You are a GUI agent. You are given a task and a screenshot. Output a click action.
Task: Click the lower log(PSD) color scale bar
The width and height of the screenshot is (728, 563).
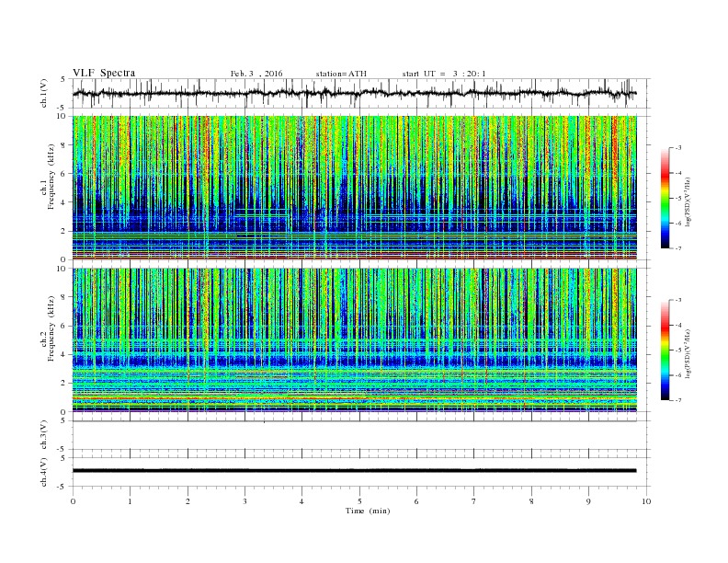pyautogui.click(x=665, y=350)
